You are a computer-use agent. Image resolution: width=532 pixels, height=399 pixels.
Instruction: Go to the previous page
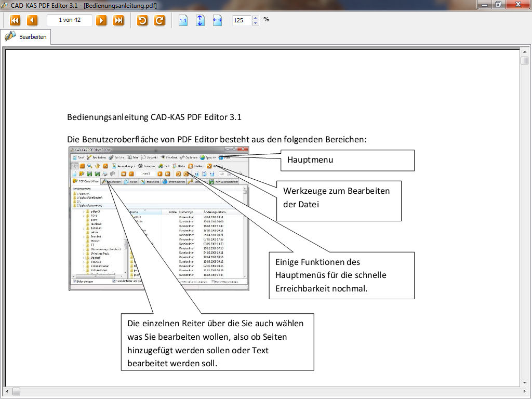coord(32,20)
